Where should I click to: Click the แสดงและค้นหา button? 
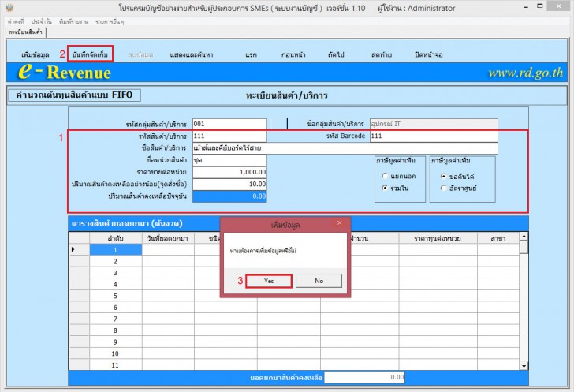coord(191,54)
